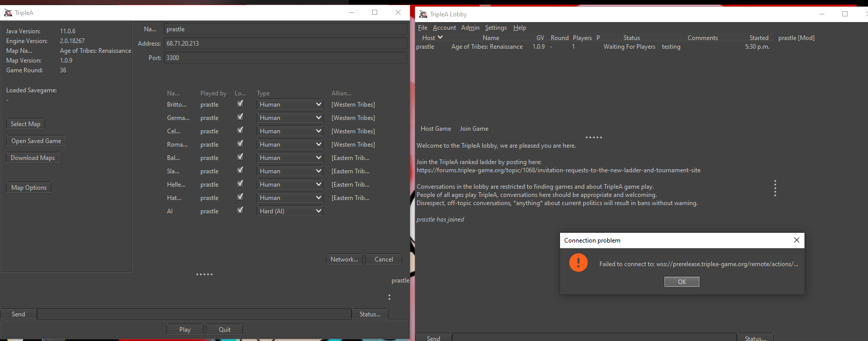Open the Hard (AI) type dropdown
Screen dimensions: 868x341
290,211
